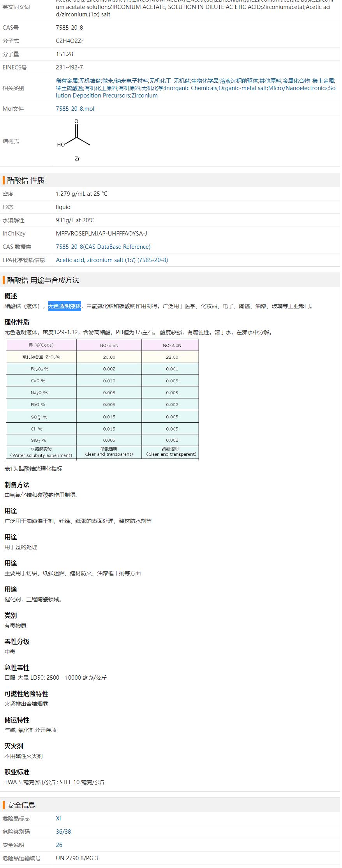Viewport: 342px width, 868px height.
Task: Open the Organic-metal salt category link
Action: pos(243,88)
